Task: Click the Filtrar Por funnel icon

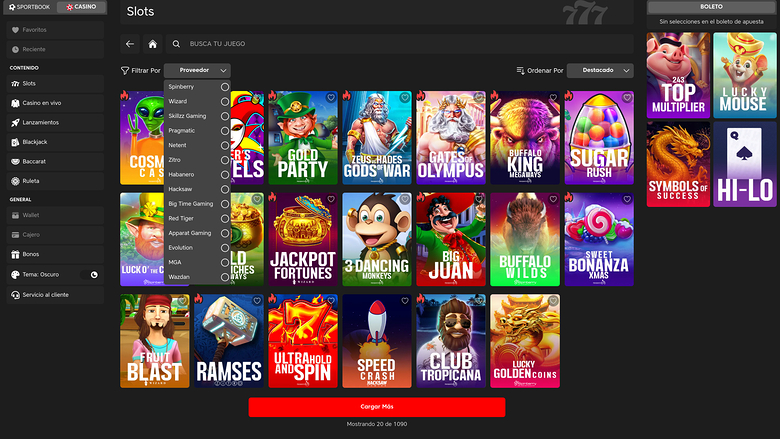Action: pos(125,71)
